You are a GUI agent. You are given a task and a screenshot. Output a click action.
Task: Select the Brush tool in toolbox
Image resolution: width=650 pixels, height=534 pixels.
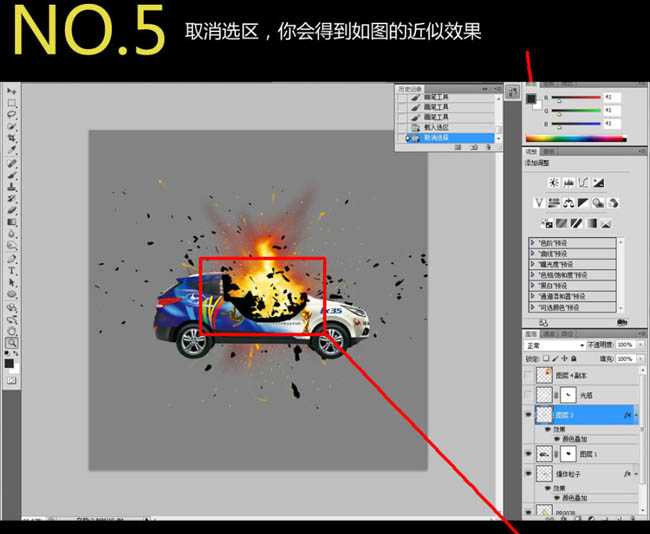tap(11, 176)
